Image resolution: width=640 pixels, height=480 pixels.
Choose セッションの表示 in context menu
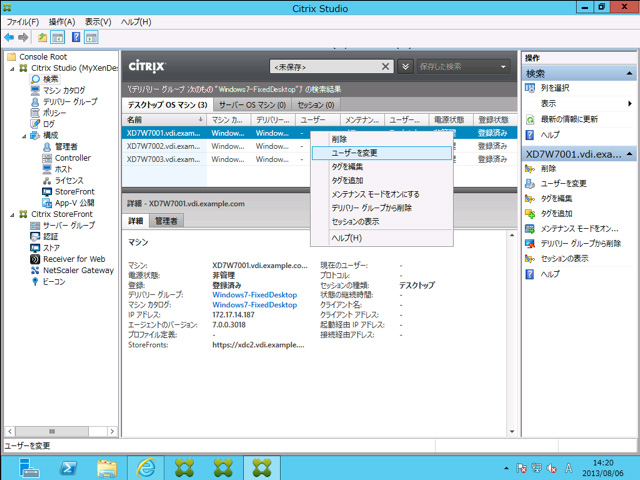click(x=382, y=222)
